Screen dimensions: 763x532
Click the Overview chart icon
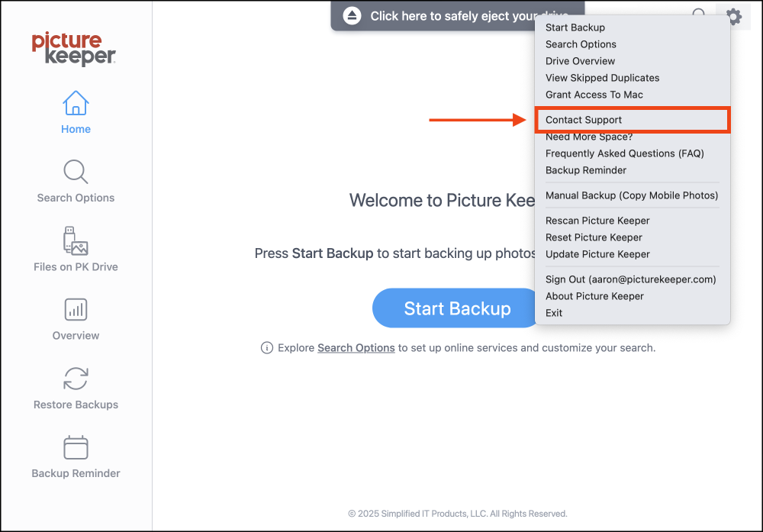pyautogui.click(x=76, y=310)
